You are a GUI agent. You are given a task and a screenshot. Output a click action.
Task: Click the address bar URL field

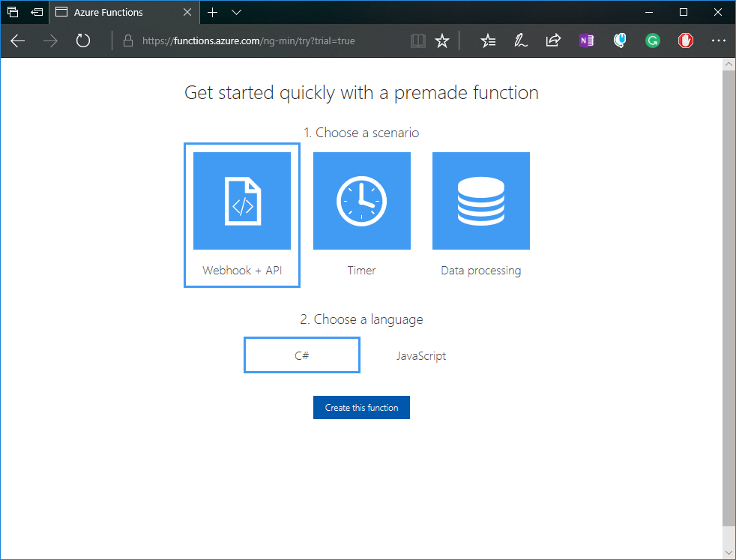coord(262,41)
